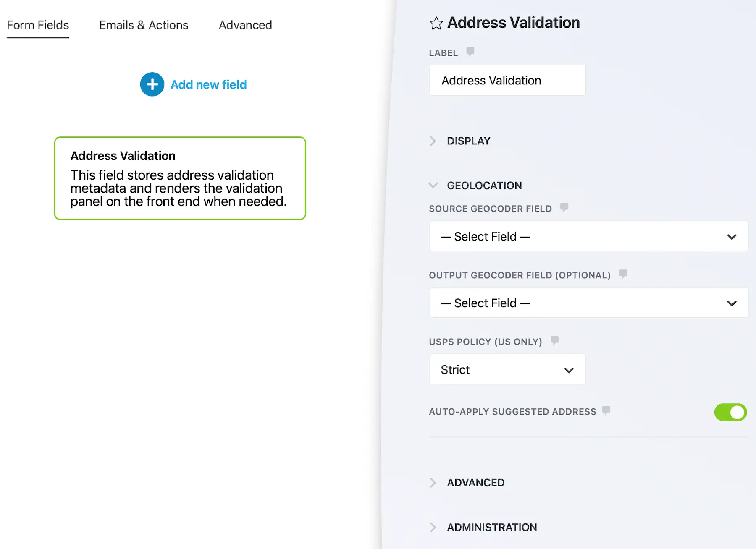Click the blue plus Add new field icon
Image resolution: width=756 pixels, height=549 pixels.
[152, 84]
